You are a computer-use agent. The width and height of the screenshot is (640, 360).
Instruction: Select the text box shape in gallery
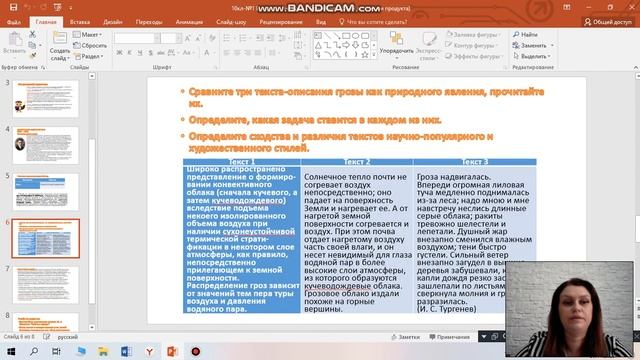click(x=318, y=36)
